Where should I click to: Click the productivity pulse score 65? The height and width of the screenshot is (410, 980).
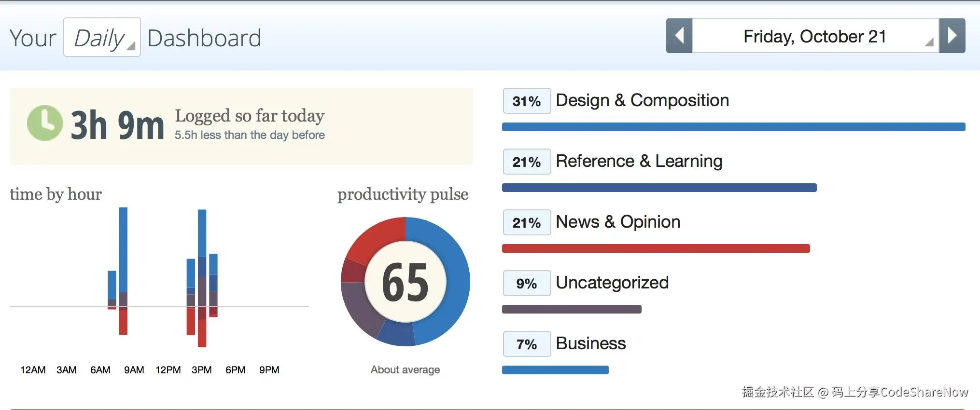pos(405,282)
